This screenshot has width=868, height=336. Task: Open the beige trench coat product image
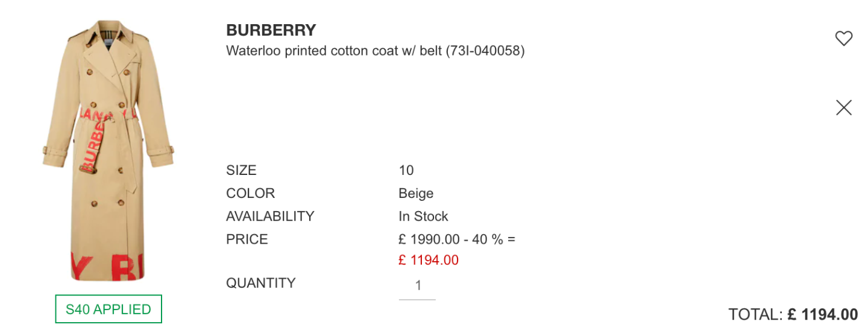click(x=108, y=151)
